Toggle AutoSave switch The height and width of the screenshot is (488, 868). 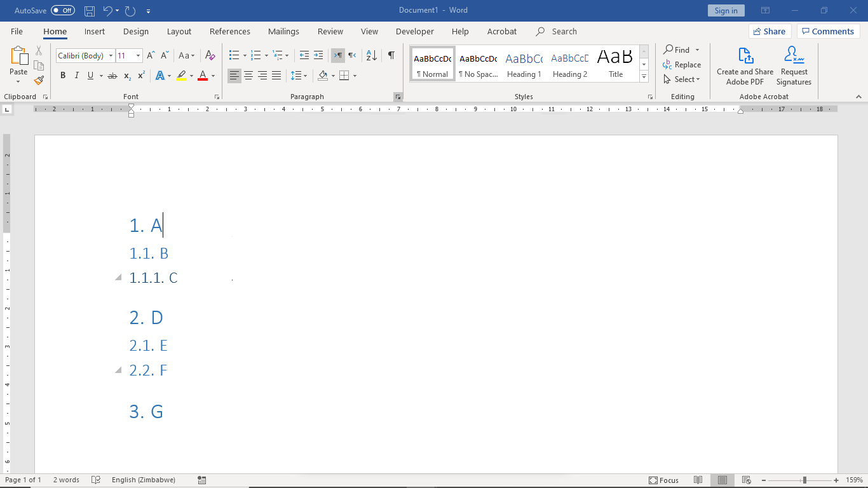pyautogui.click(x=63, y=11)
